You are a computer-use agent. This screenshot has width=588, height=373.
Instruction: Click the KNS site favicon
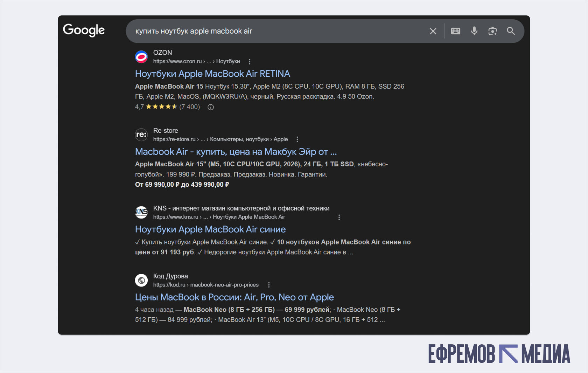tap(141, 212)
